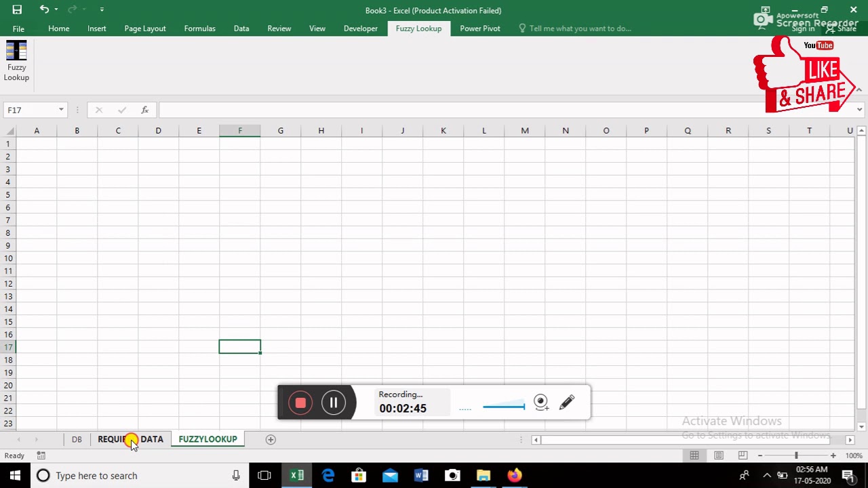
Task: Switch to Normal view
Action: pyautogui.click(x=694, y=455)
